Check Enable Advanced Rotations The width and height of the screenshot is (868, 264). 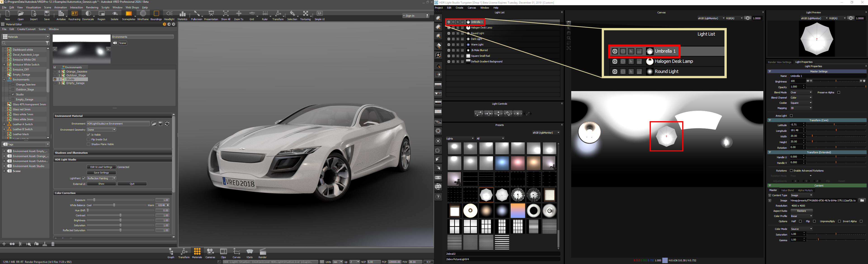coord(792,171)
